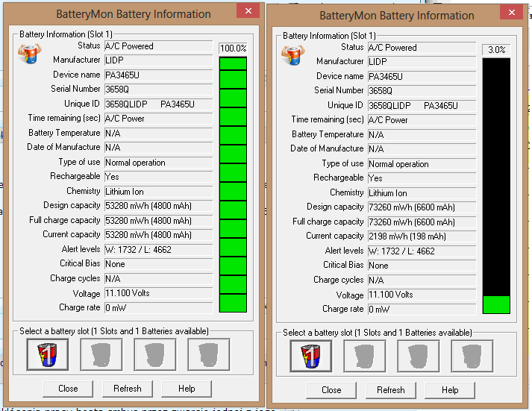Click Charge rate 0 mW field, right window

pos(422,310)
